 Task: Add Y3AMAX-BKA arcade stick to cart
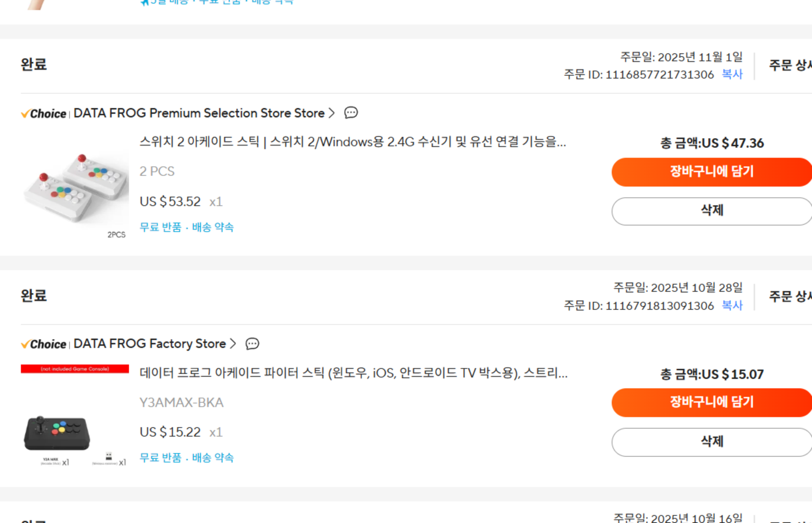[711, 402]
